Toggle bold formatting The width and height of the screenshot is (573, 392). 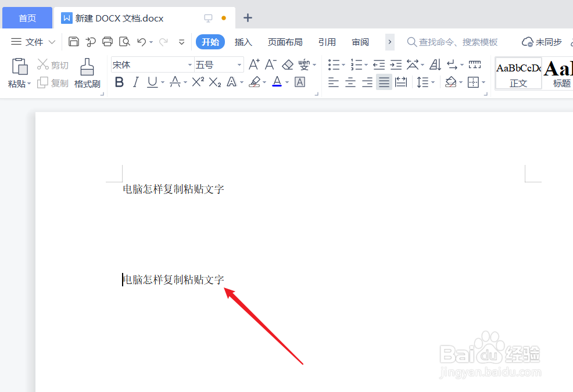[119, 82]
